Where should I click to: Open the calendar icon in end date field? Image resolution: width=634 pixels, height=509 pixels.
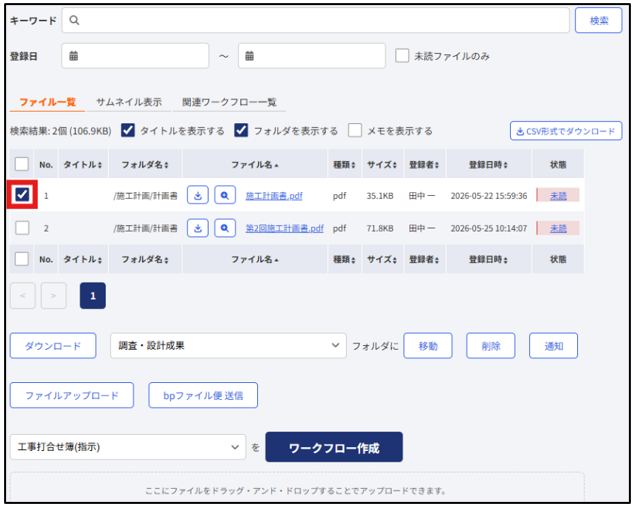[249, 56]
